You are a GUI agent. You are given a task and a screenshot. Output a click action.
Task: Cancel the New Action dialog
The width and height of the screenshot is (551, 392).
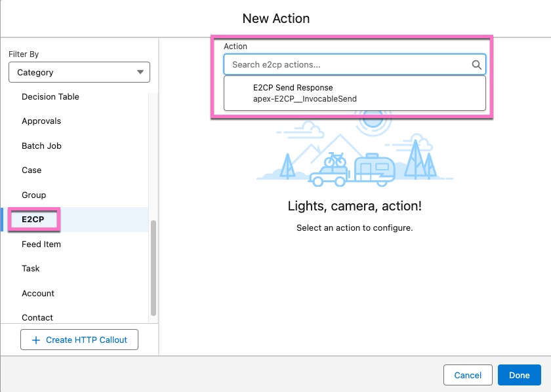(468, 375)
